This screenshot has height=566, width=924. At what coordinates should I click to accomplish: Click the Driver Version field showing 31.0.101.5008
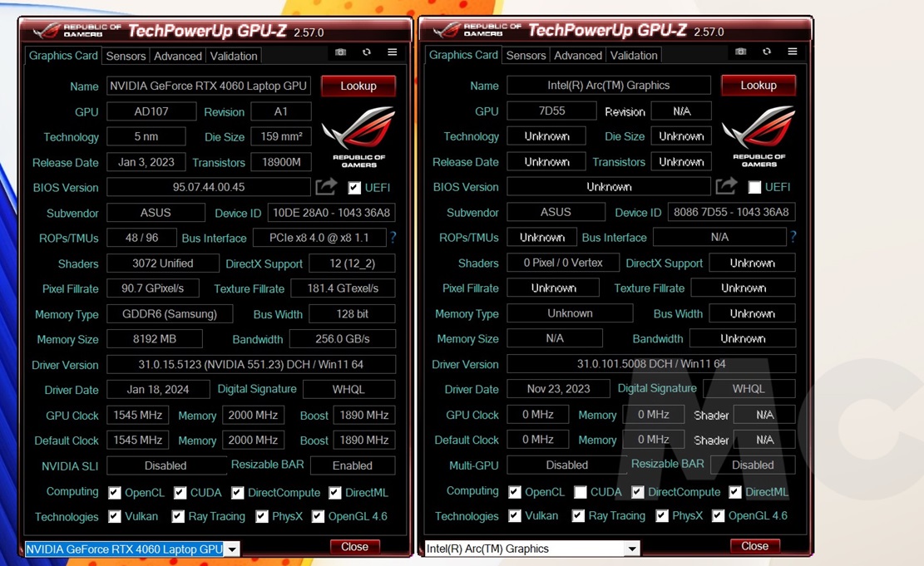pyautogui.click(x=651, y=364)
